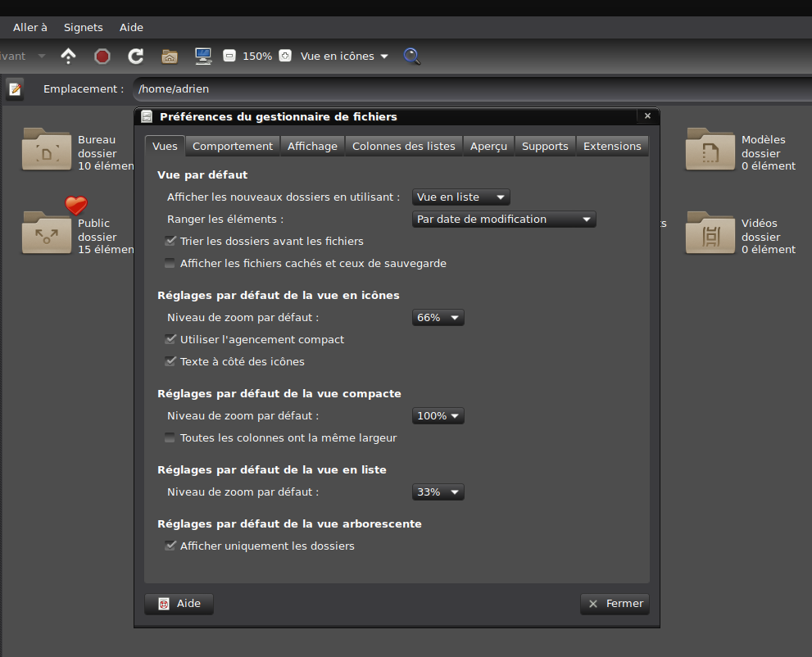812x657 pixels.
Task: Reload the current folder
Action: 136,56
